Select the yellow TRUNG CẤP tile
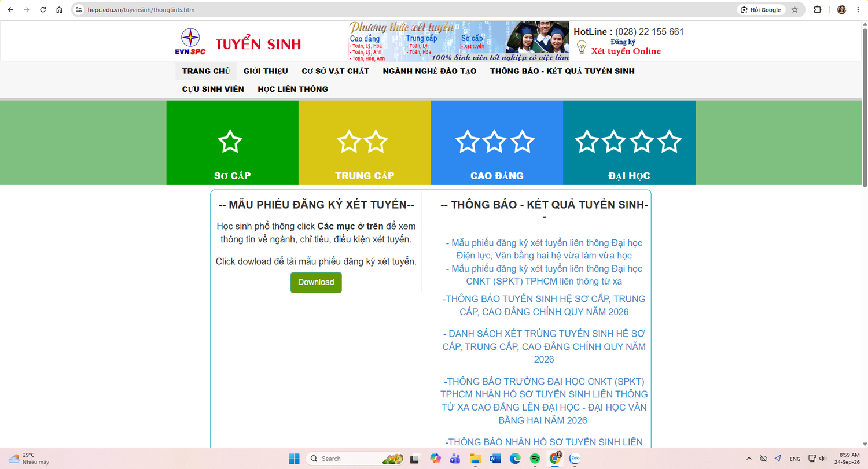 click(x=365, y=143)
